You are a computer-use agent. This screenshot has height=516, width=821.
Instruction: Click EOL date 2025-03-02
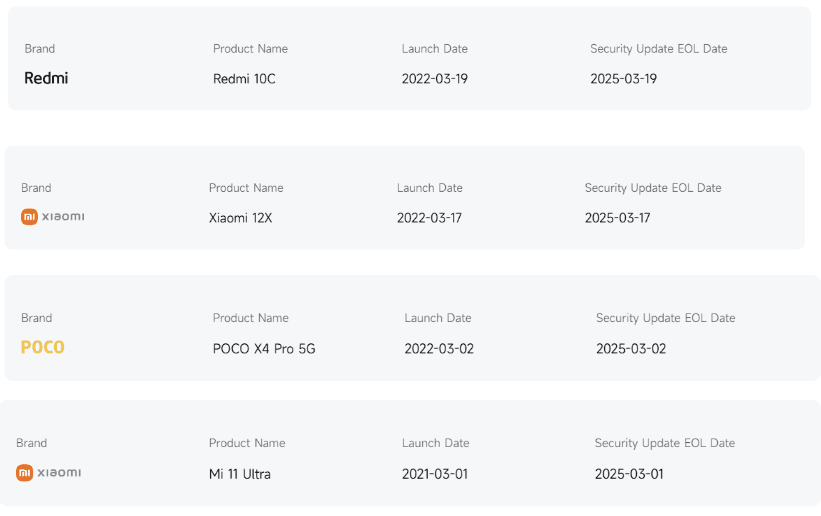point(631,349)
